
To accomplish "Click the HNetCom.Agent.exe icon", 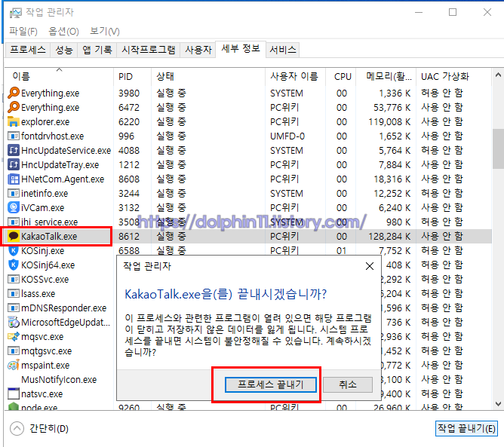I will tap(13, 179).
